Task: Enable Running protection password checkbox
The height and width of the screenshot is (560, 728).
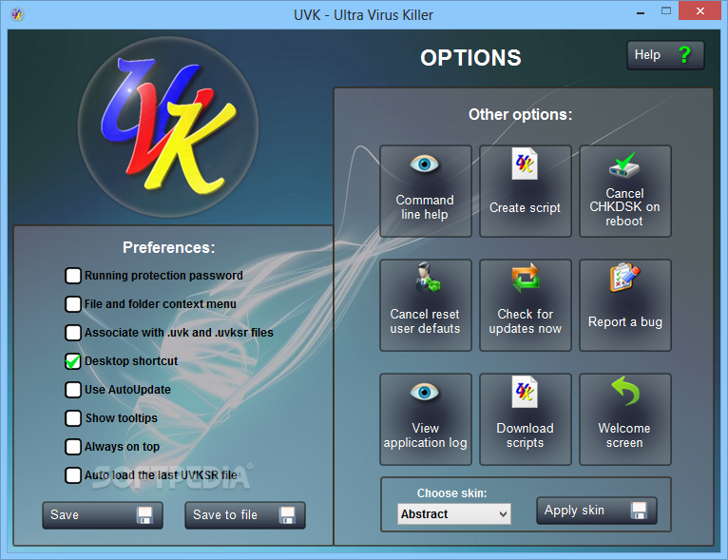Action: pyautogui.click(x=73, y=276)
